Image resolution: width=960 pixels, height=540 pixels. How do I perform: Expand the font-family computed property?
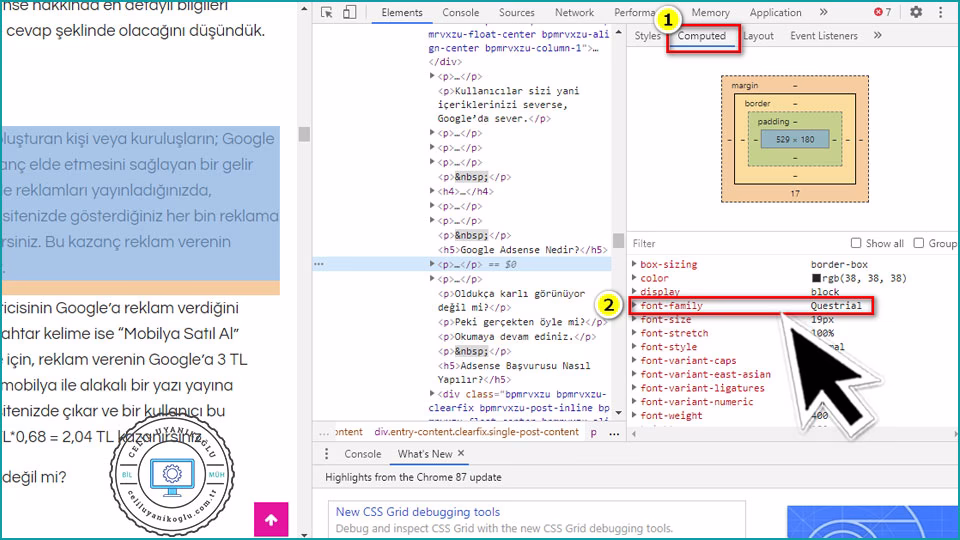[633, 306]
